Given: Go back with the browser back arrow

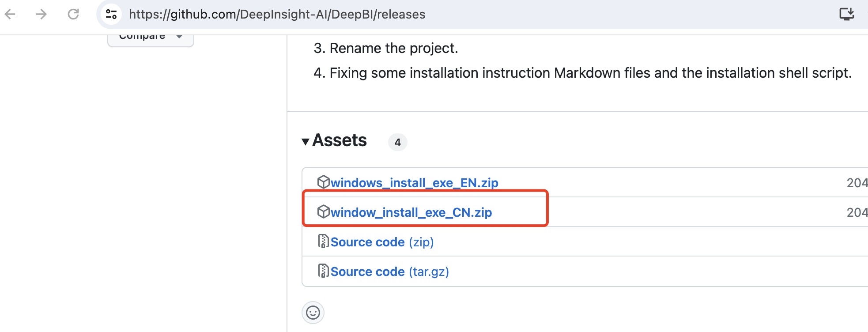Looking at the screenshot, I should click(10, 14).
